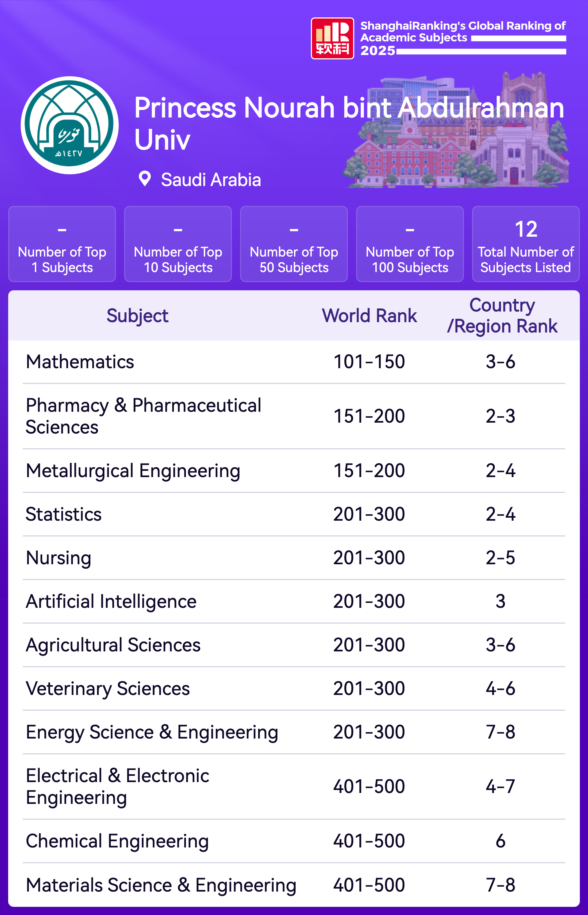
Task: Click the Number of Top 1 Subjects card
Action: click(x=62, y=244)
